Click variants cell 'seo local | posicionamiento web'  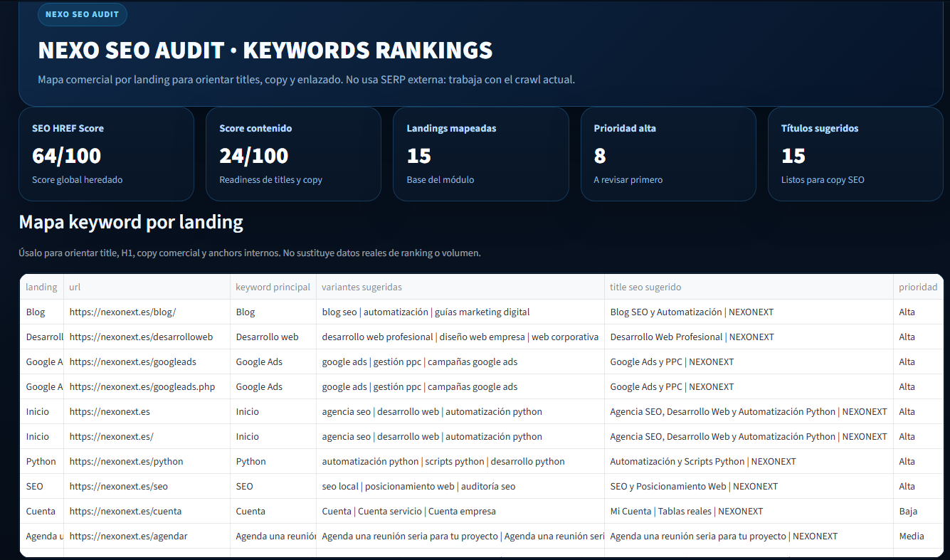point(460,486)
